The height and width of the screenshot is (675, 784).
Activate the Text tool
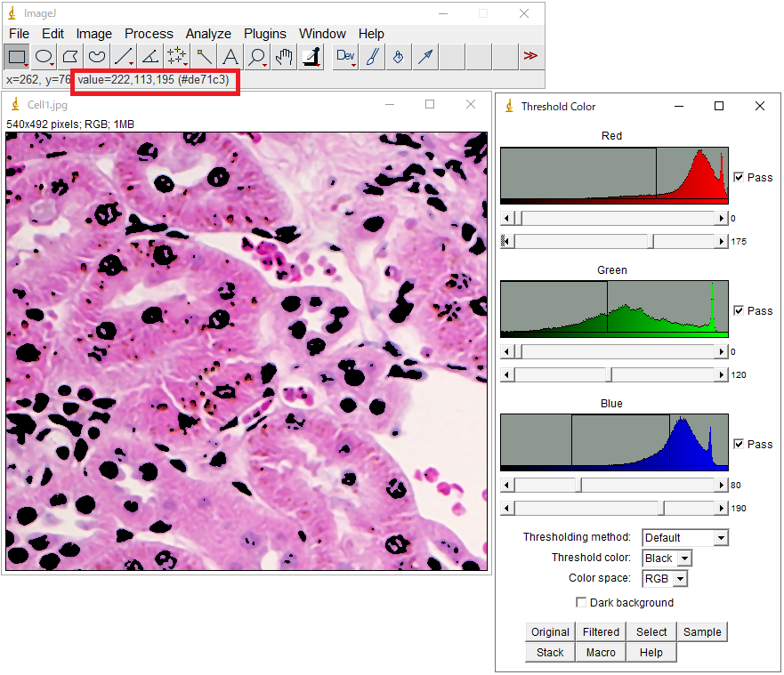tap(230, 57)
